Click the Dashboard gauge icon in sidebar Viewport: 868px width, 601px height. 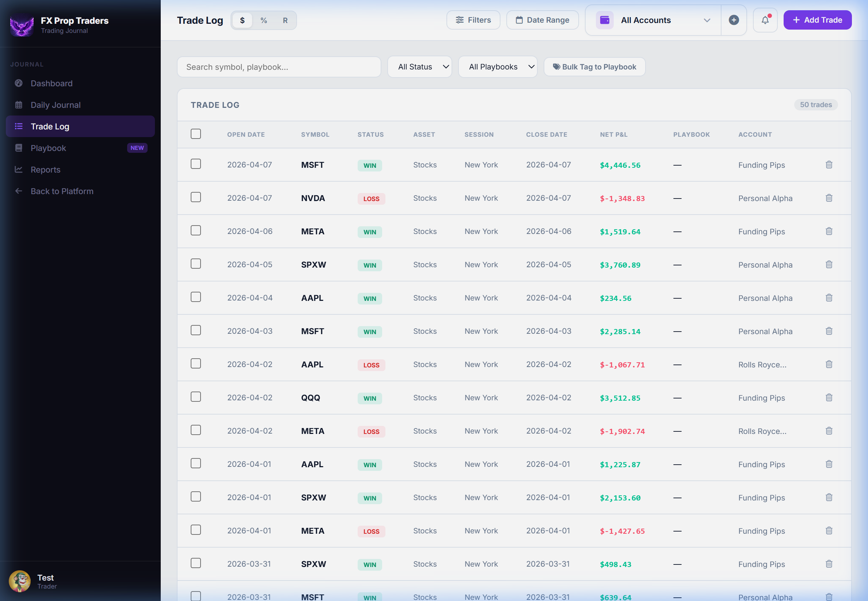click(x=18, y=83)
